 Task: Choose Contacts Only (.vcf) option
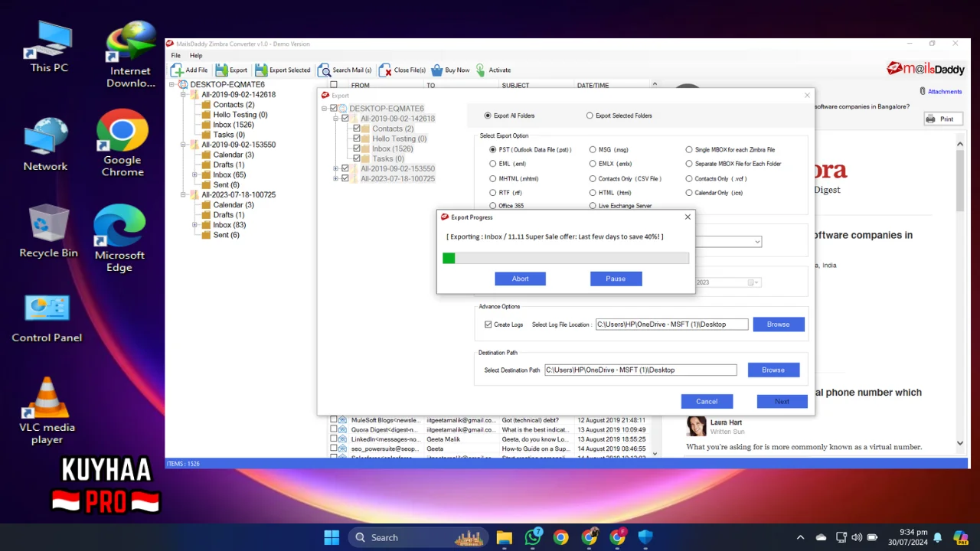(689, 178)
